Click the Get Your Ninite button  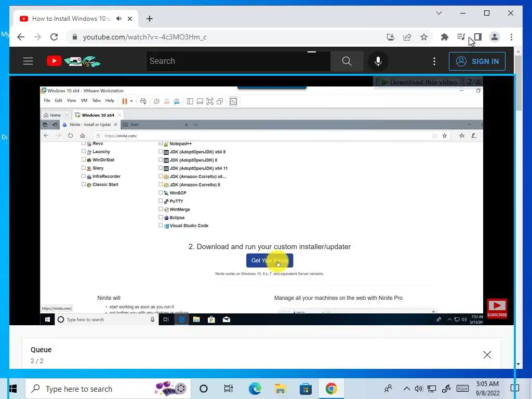[270, 260]
